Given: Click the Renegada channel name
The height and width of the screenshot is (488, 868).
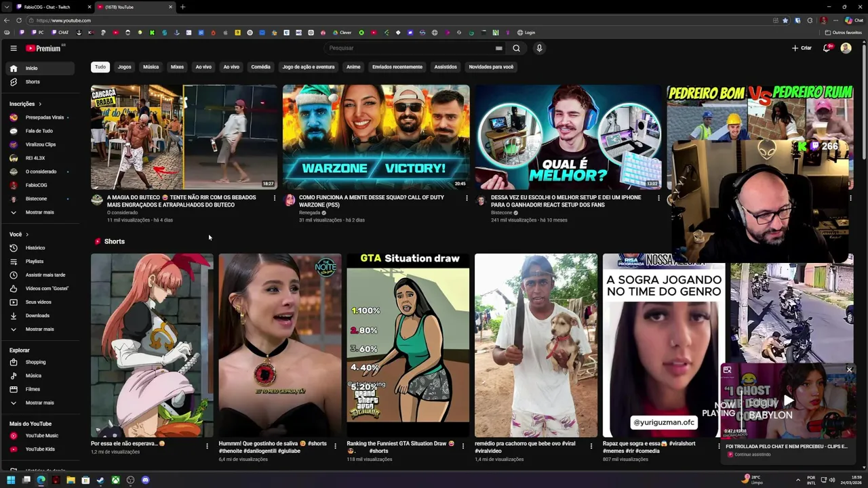Looking at the screenshot, I should point(310,213).
